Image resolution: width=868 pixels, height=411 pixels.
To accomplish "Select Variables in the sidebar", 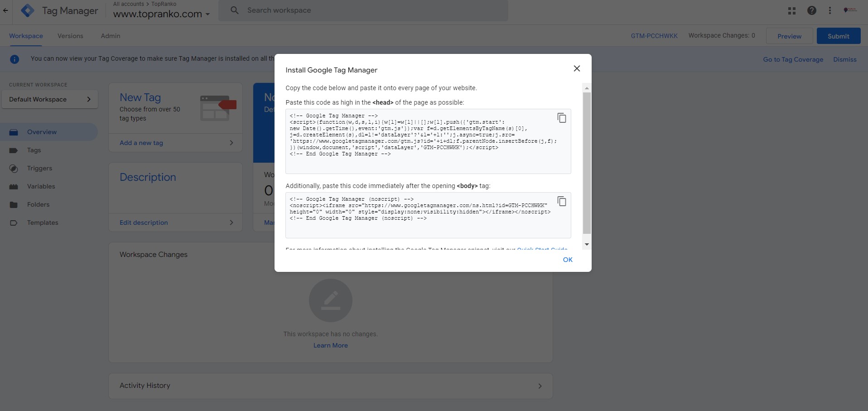I will point(49,186).
